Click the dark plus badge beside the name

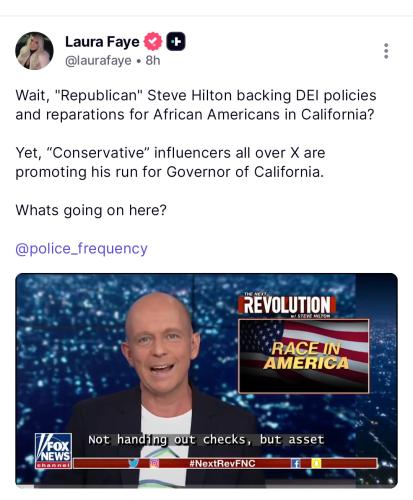[176, 42]
